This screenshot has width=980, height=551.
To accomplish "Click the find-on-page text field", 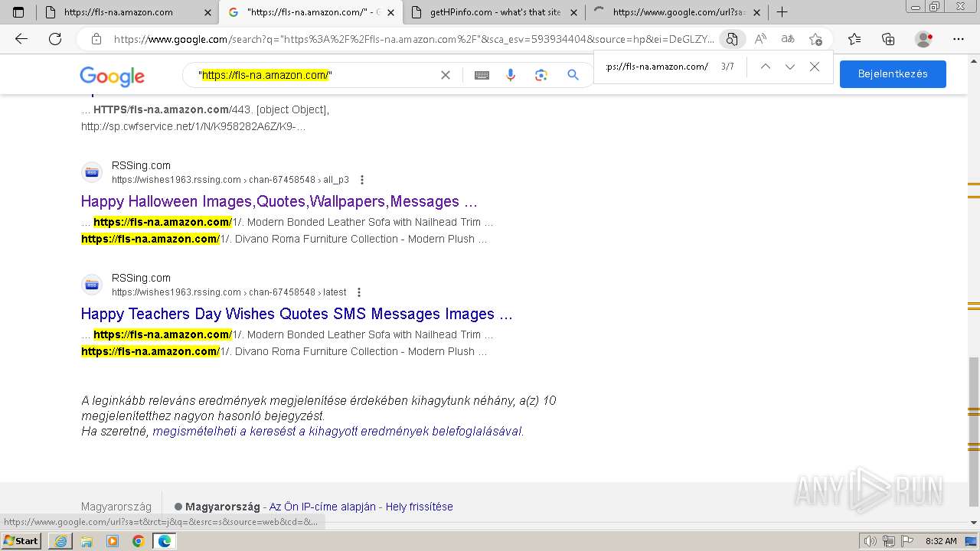I will pyautogui.click(x=657, y=67).
